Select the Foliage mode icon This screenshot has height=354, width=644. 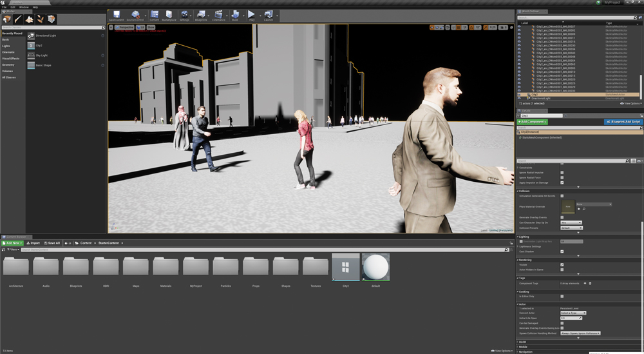(x=40, y=19)
